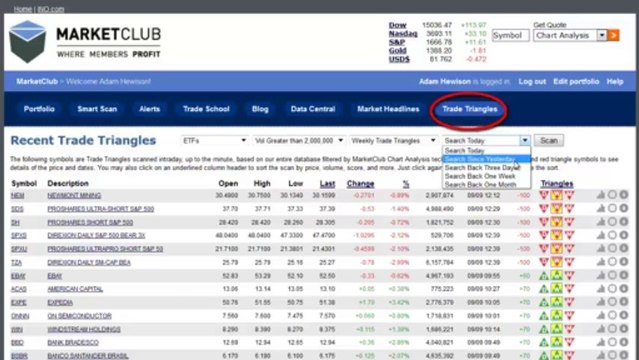Open the Portfolio tab
Image resolution: width=639 pixels, height=360 pixels.
click(39, 109)
